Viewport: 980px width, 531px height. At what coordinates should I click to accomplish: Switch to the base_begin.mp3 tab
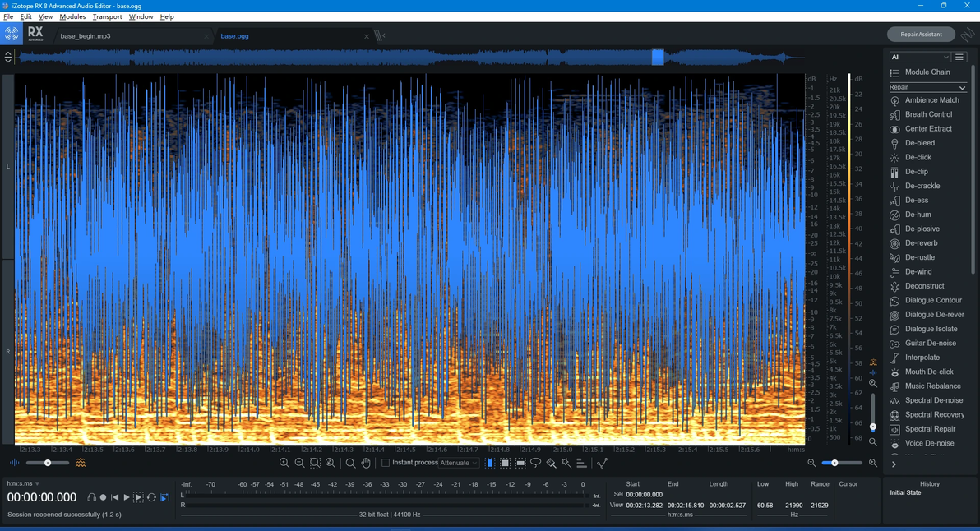pyautogui.click(x=86, y=36)
